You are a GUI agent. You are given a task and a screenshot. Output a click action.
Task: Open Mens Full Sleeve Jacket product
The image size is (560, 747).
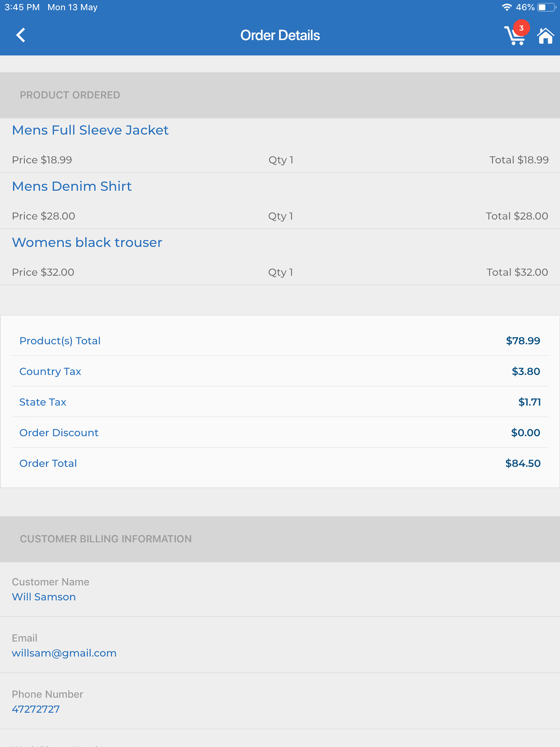[x=90, y=130]
